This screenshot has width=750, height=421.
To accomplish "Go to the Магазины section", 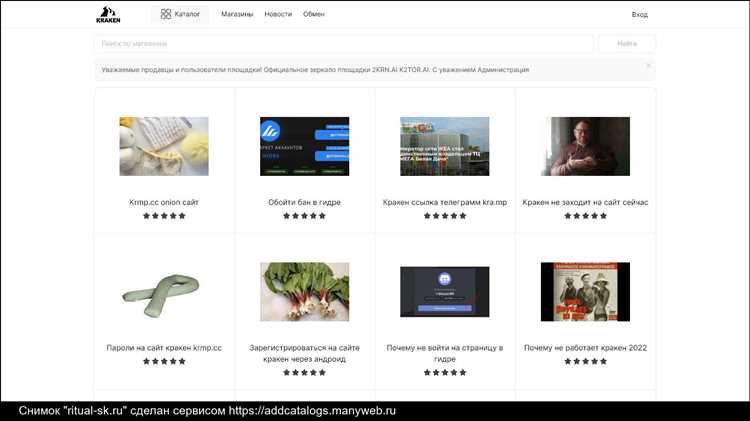I will 237,14.
